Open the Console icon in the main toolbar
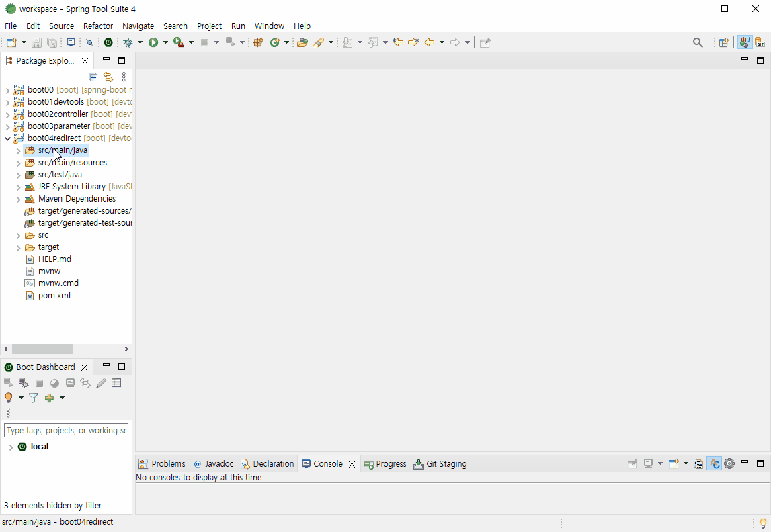This screenshot has height=532, width=771. click(x=71, y=43)
